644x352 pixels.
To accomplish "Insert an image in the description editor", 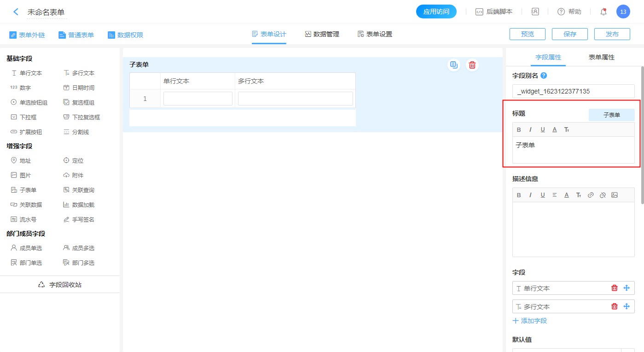I will (614, 195).
